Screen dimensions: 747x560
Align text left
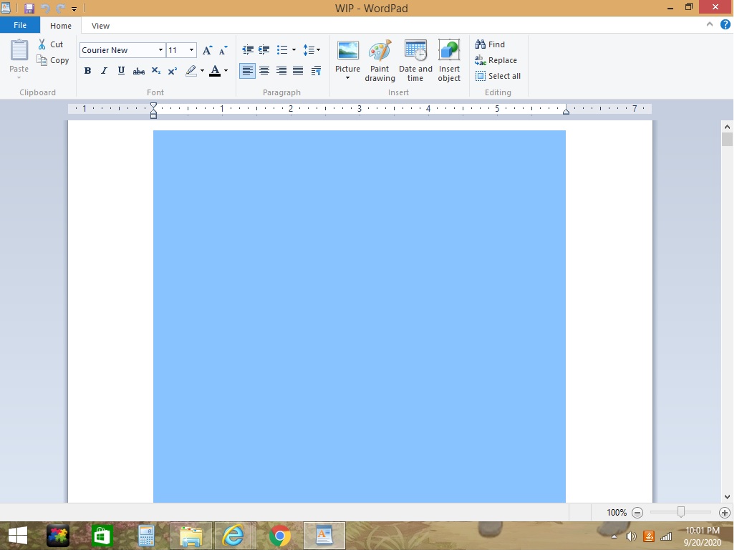click(247, 72)
